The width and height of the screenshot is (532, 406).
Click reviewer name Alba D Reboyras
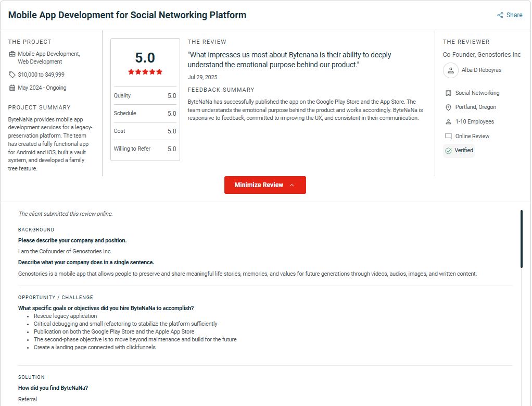point(481,70)
